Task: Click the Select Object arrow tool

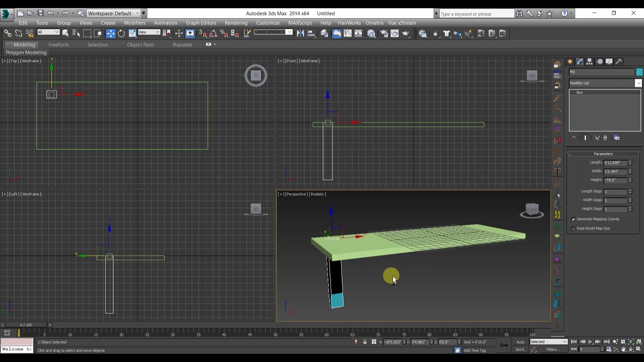Action: click(x=65, y=34)
